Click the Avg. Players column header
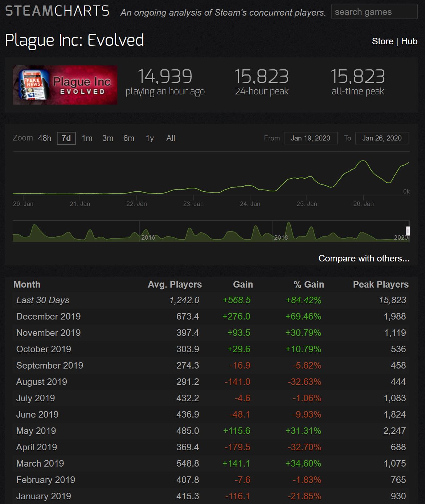Viewport: 425px width, 504px height. click(x=175, y=285)
